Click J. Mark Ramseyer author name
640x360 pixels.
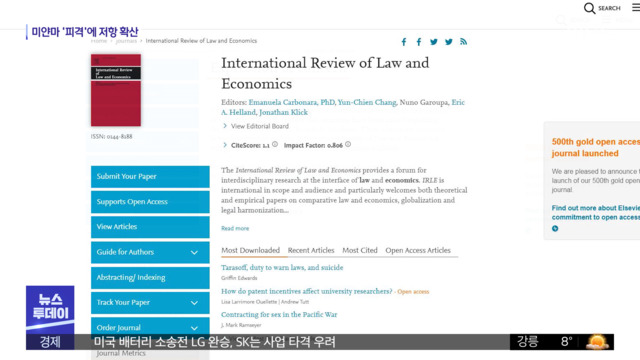coord(241,325)
